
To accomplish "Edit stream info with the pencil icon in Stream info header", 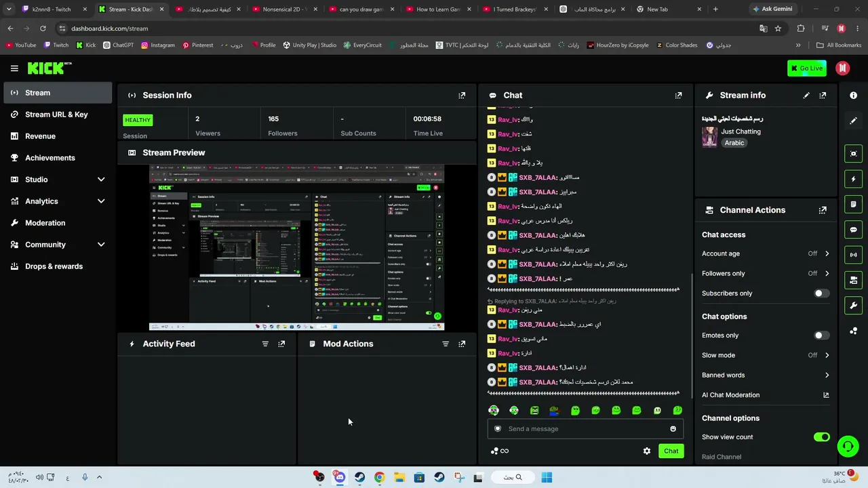I will click(x=806, y=96).
